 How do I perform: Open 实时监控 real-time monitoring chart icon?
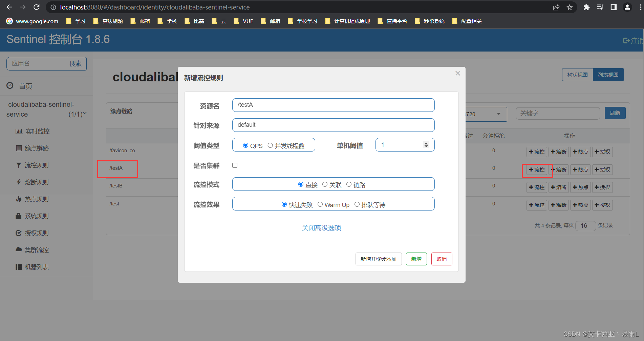(19, 131)
